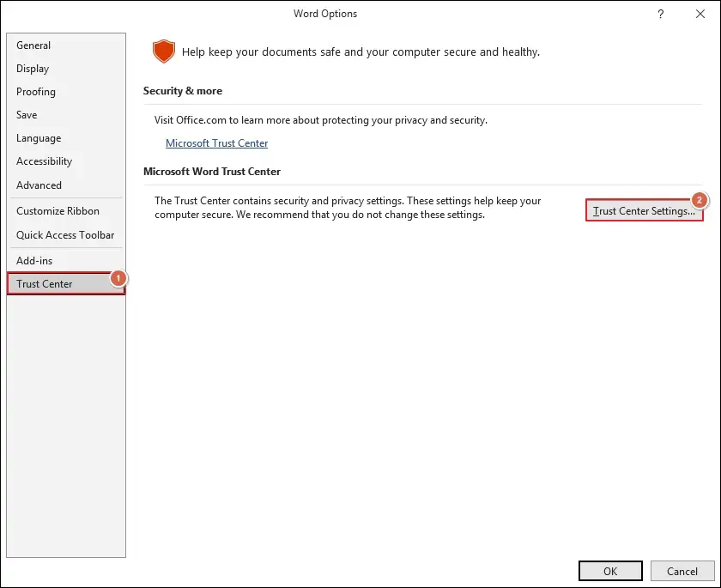Click the 'Help keep your documents safe' text

coord(360,52)
